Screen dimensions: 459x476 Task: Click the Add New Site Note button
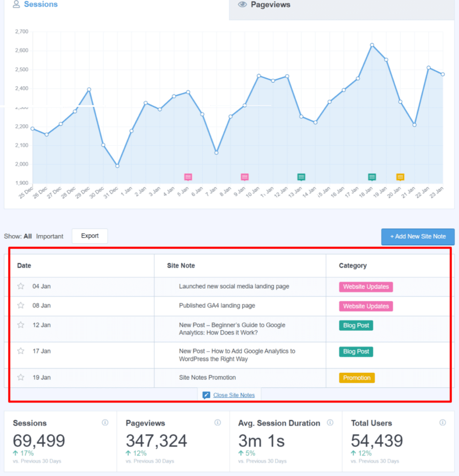pos(418,237)
